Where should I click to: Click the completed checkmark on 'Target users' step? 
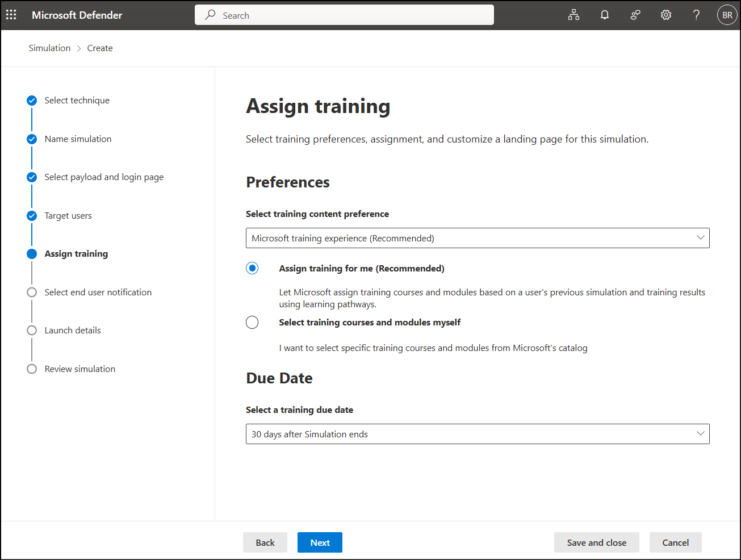31,215
